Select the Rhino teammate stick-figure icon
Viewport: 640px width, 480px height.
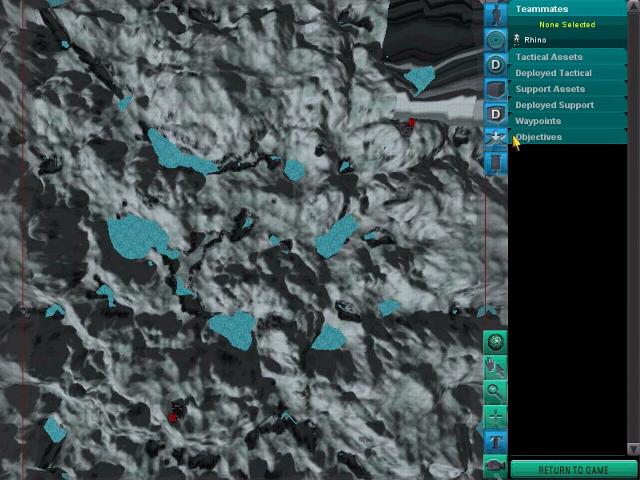(x=517, y=40)
